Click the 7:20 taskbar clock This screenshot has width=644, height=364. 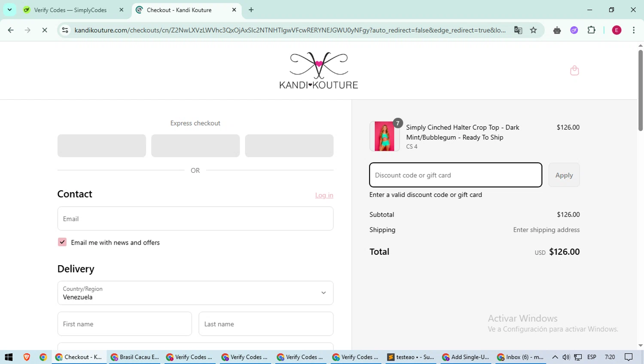[x=610, y=357]
